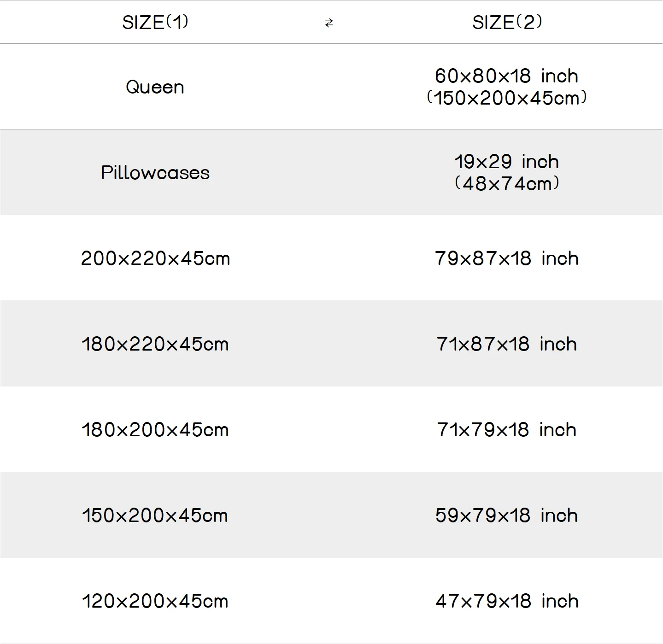The width and height of the screenshot is (663, 644).
Task: Click the SIZE(2) column header
Action: point(507,23)
